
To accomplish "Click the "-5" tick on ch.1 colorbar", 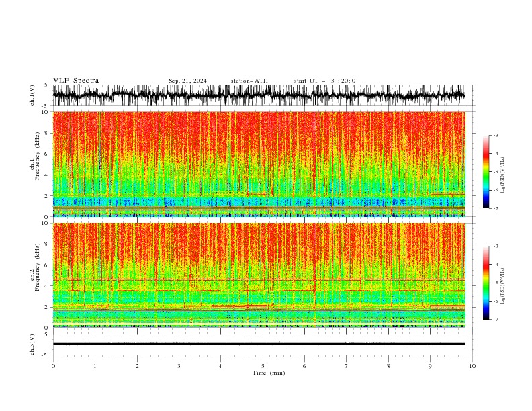I will pos(495,172).
